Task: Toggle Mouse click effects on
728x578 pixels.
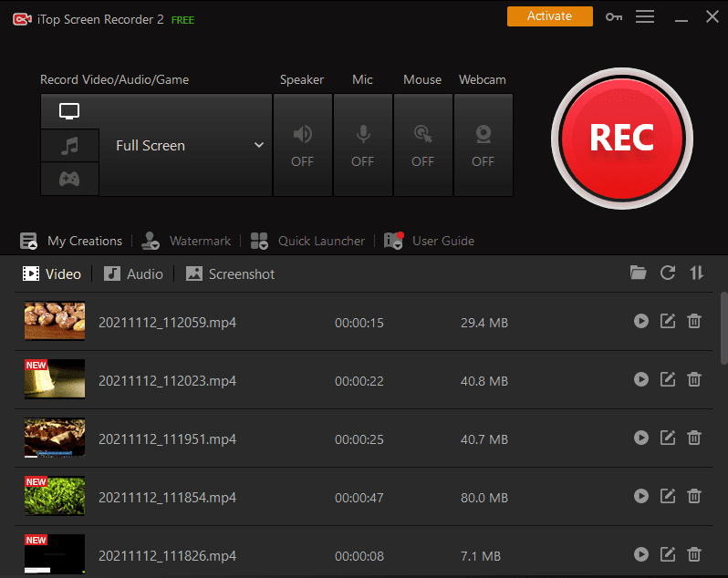Action: click(x=423, y=145)
